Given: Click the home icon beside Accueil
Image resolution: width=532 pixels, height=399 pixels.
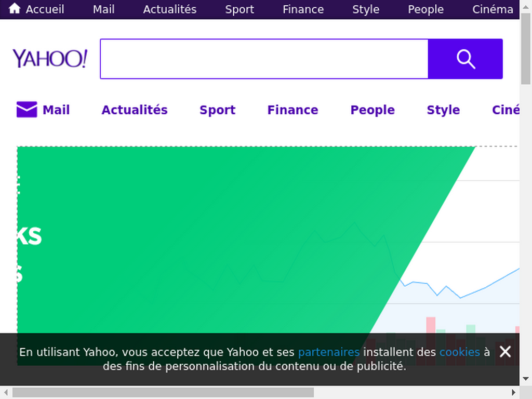Looking at the screenshot, I should pyautogui.click(x=15, y=8).
